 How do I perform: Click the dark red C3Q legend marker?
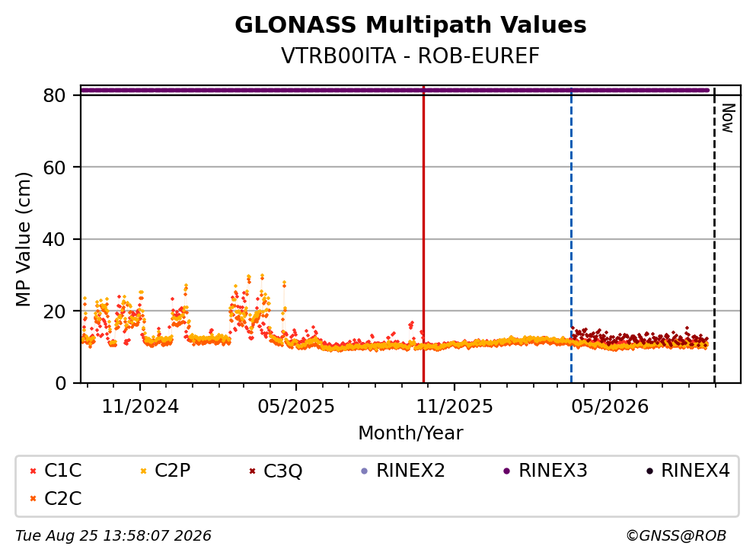pyautogui.click(x=252, y=471)
